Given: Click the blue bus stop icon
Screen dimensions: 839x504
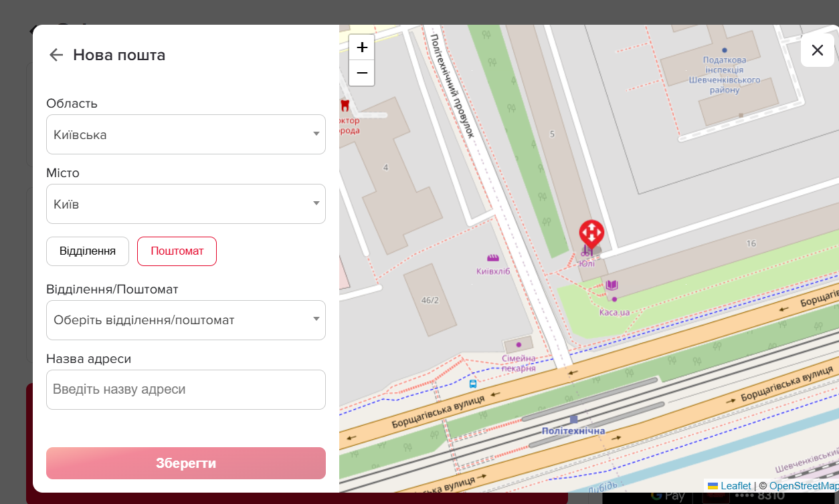Looking at the screenshot, I should (473, 384).
